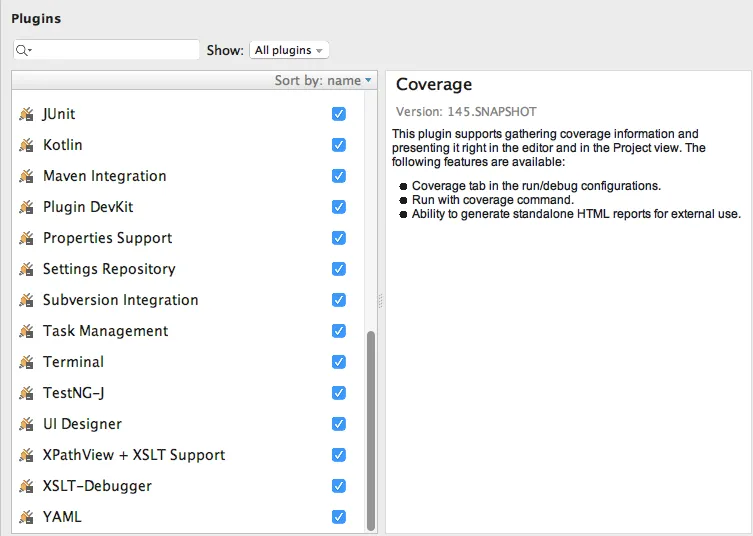Viewport: 753px width, 536px height.
Task: Toggle Settings Repository checkbox
Action: click(x=339, y=269)
